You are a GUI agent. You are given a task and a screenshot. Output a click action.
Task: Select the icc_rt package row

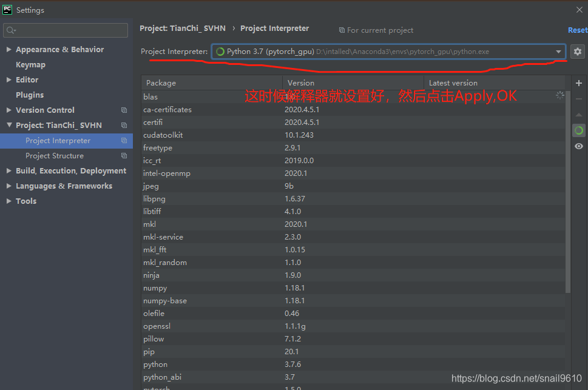click(x=353, y=161)
